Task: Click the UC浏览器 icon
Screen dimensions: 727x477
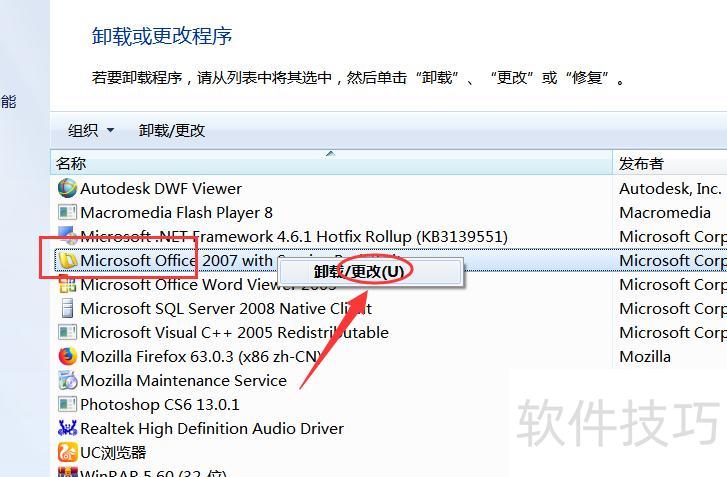Action: pos(67,452)
